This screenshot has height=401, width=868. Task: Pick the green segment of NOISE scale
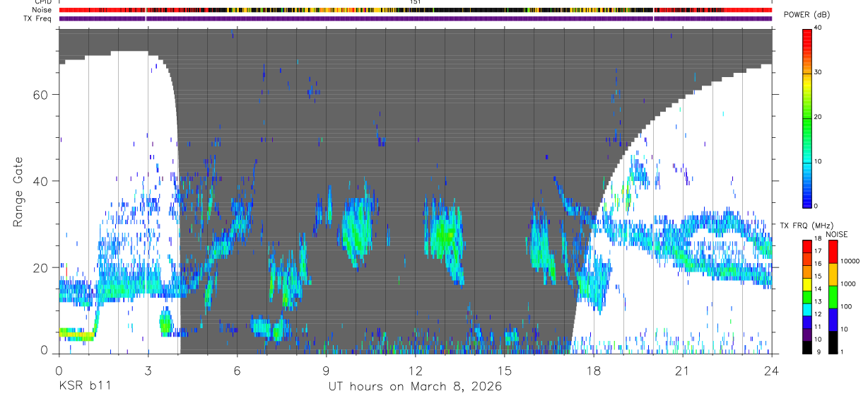click(x=833, y=297)
